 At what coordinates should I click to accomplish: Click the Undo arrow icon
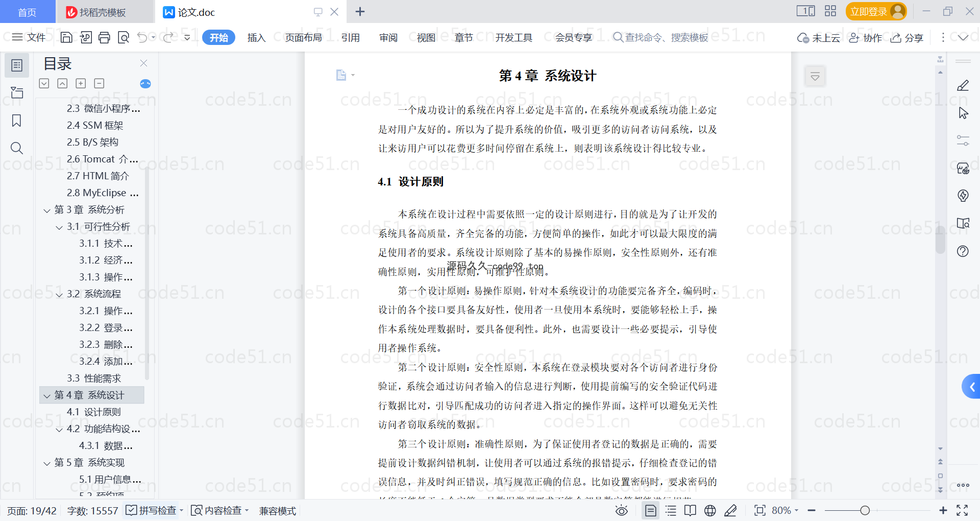coord(142,37)
